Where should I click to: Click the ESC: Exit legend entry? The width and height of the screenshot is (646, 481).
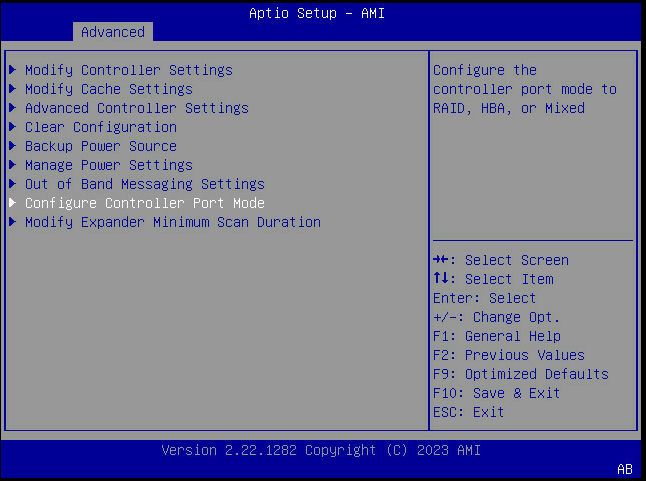coord(468,412)
